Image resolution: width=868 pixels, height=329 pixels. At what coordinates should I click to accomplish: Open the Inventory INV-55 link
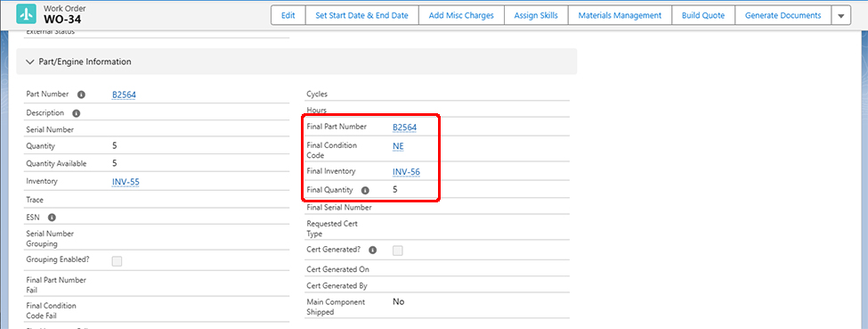(x=126, y=181)
